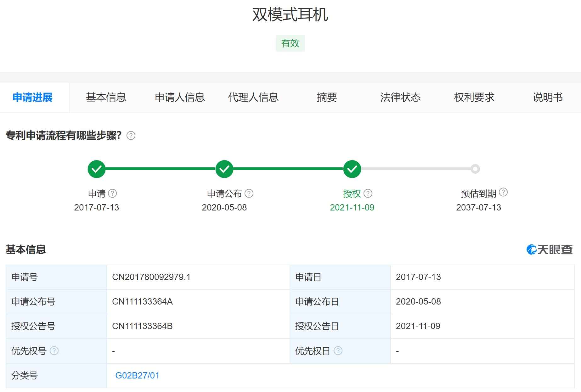The width and height of the screenshot is (581, 392).
Task: View the 权利要求 tab
Action: (474, 97)
